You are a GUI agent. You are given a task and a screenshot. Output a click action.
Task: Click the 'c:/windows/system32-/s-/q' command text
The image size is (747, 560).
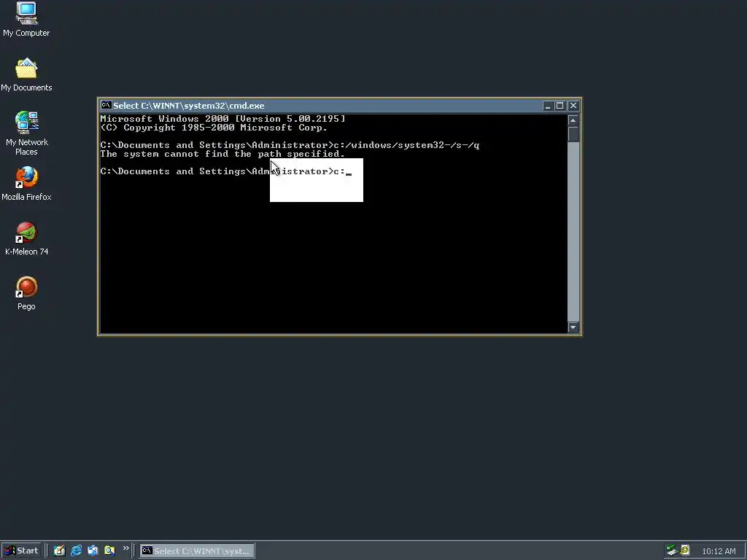pos(406,145)
